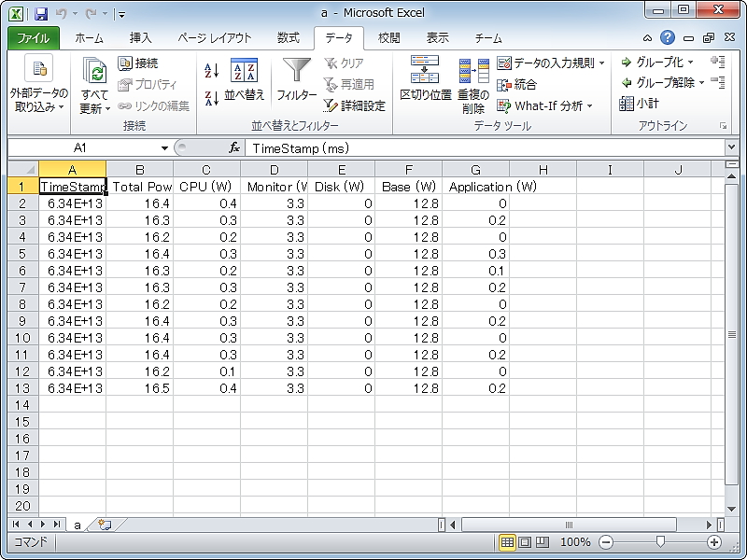Viewport: 747px width, 560px height.
Task: Click the formula bar input field
Action: 485,148
